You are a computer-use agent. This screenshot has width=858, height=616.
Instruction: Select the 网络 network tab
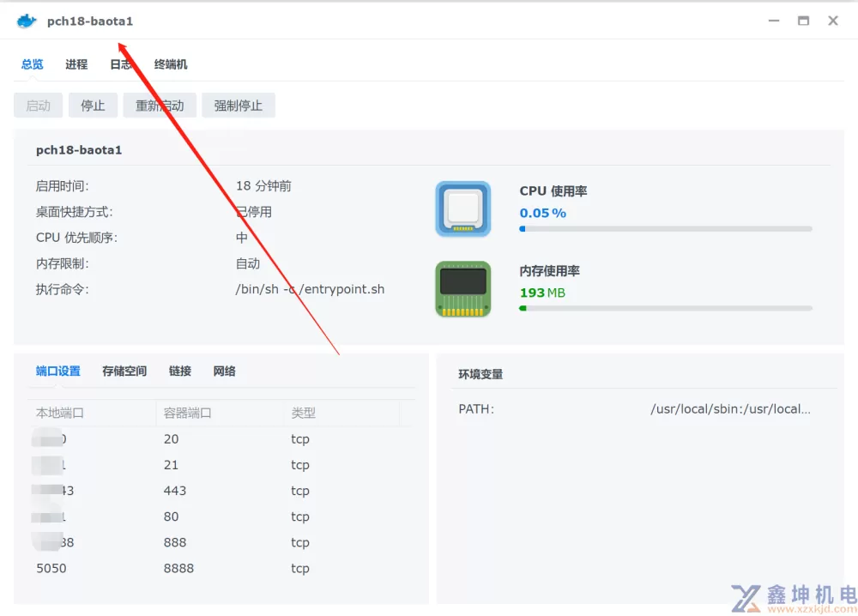(x=224, y=371)
